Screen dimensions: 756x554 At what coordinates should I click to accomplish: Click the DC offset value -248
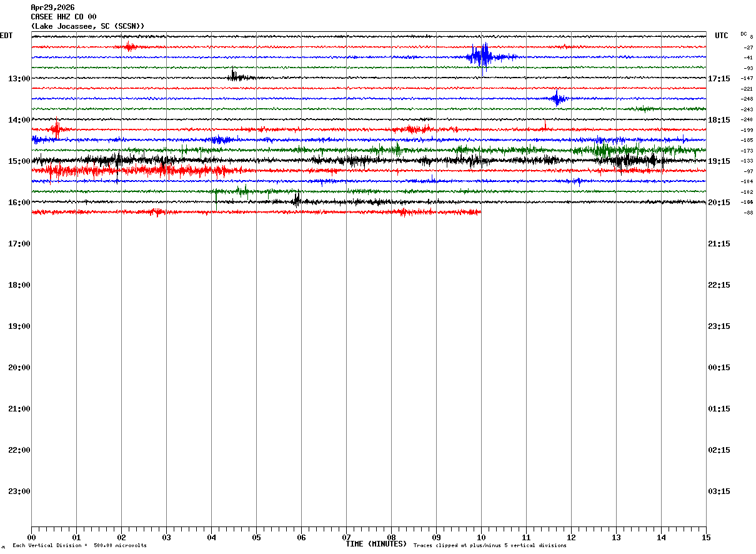pyautogui.click(x=747, y=99)
